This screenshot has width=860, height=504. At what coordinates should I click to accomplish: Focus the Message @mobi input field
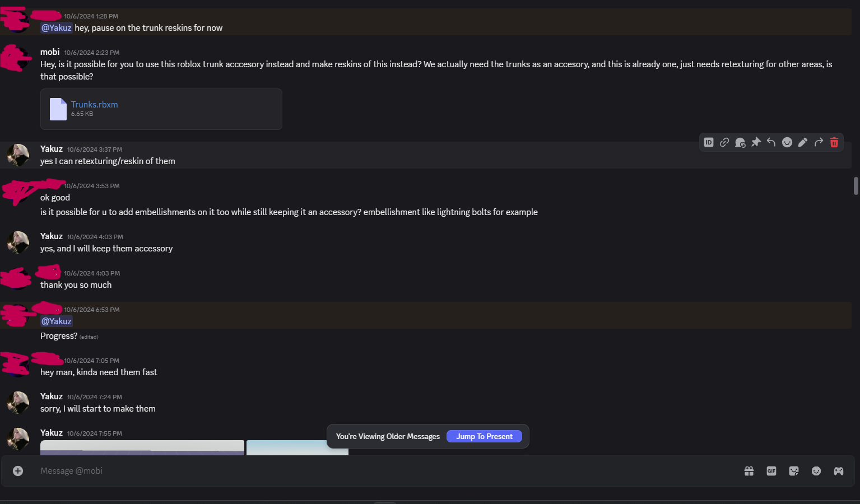336,471
